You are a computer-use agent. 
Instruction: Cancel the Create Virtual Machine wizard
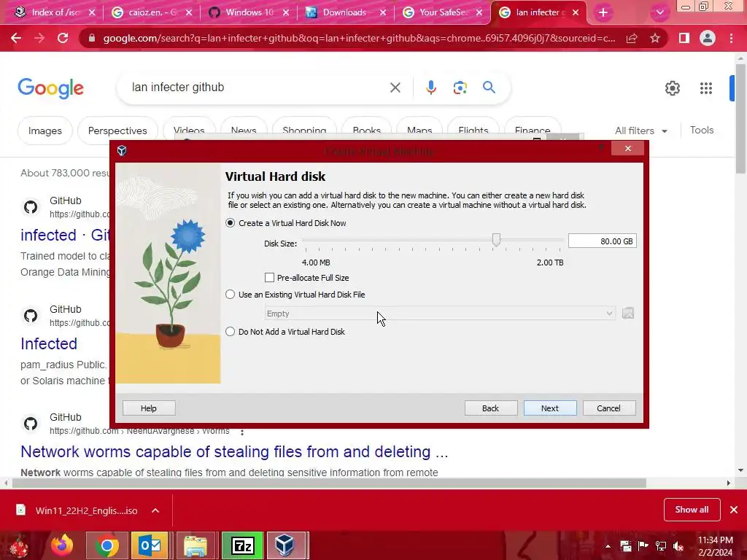[x=609, y=408]
